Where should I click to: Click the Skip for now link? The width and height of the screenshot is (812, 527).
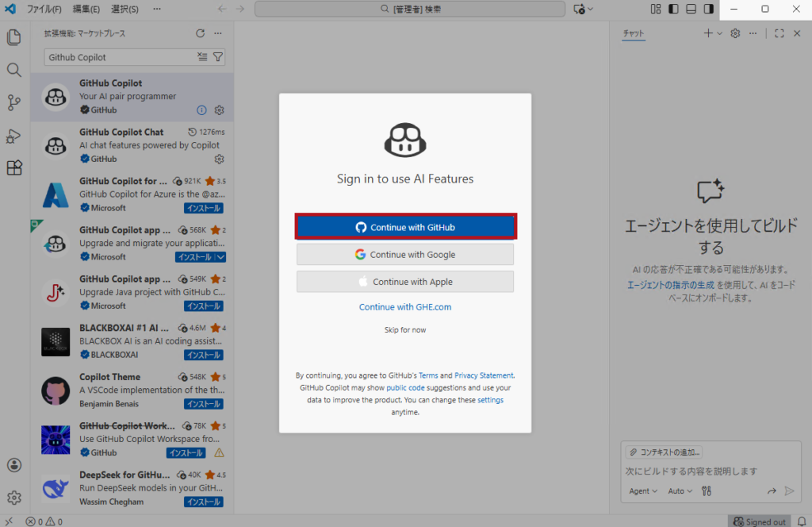pyautogui.click(x=405, y=329)
